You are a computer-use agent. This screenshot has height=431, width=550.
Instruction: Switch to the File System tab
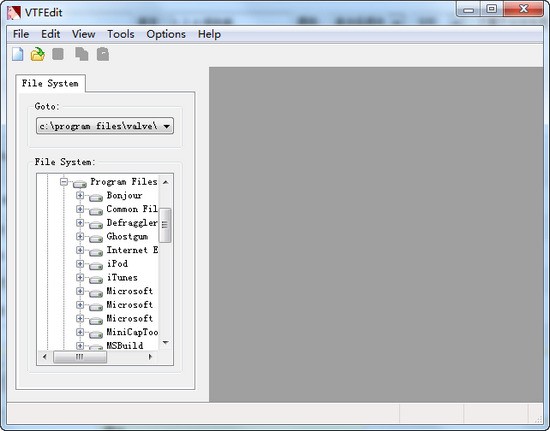50,83
